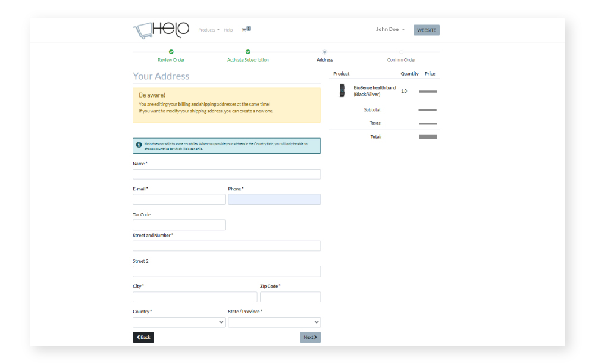Open the State / Province dropdown
Screen dimensions: 595x364
click(274, 322)
